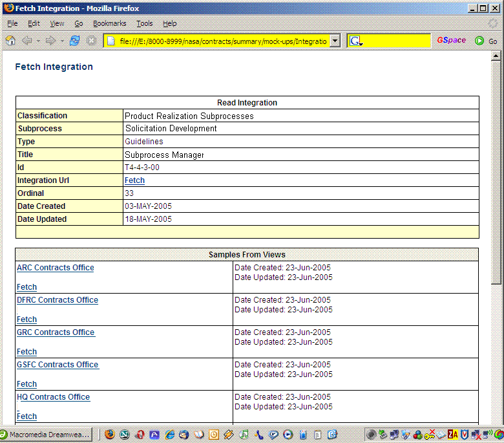
Task: Open the ARC Contracts Office link
Action: [56, 268]
